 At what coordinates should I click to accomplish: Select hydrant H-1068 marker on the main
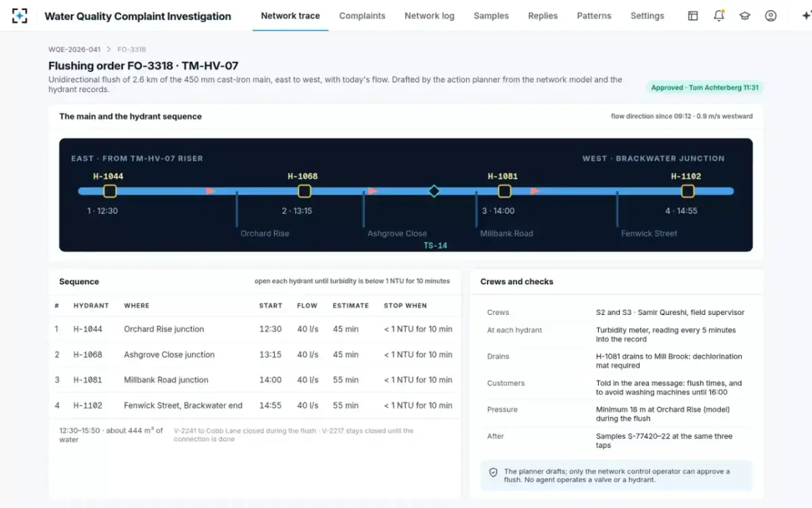pyautogui.click(x=304, y=191)
